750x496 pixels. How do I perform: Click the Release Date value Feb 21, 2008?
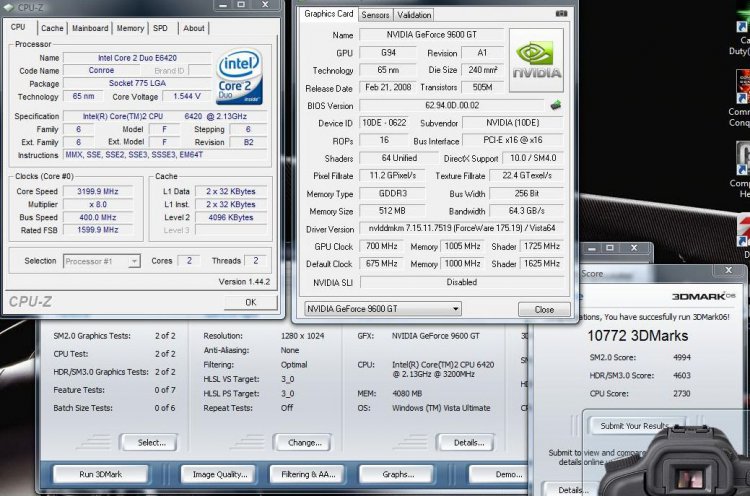click(x=388, y=88)
